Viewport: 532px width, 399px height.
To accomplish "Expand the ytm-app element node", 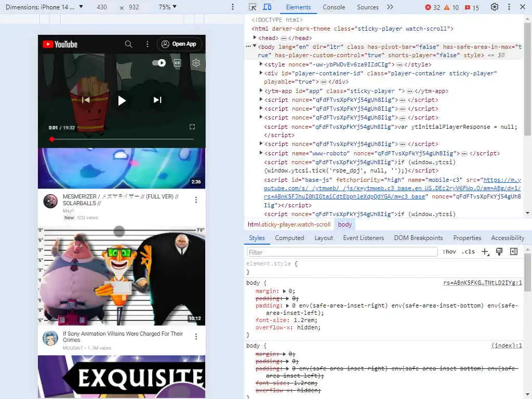I will coord(261,90).
